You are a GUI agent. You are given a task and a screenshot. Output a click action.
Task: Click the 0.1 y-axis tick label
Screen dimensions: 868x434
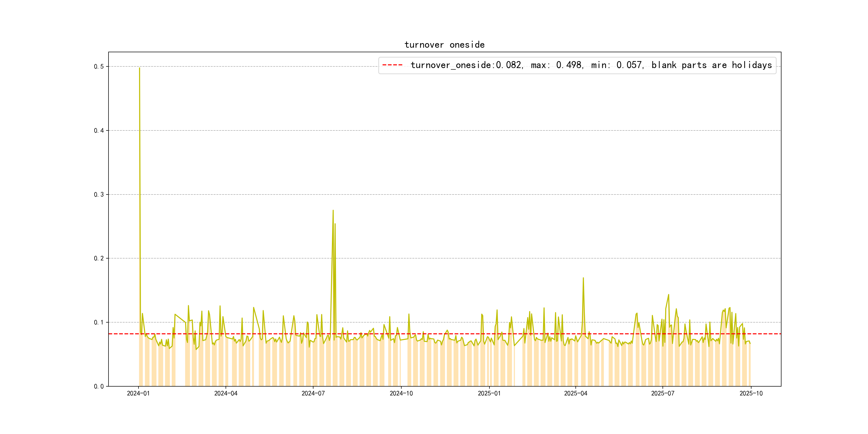[x=99, y=323]
